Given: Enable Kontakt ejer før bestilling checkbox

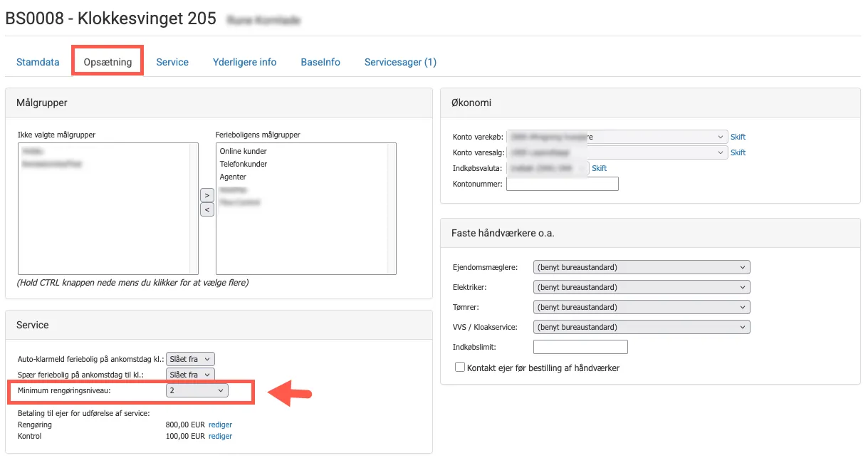Looking at the screenshot, I should click(x=460, y=368).
